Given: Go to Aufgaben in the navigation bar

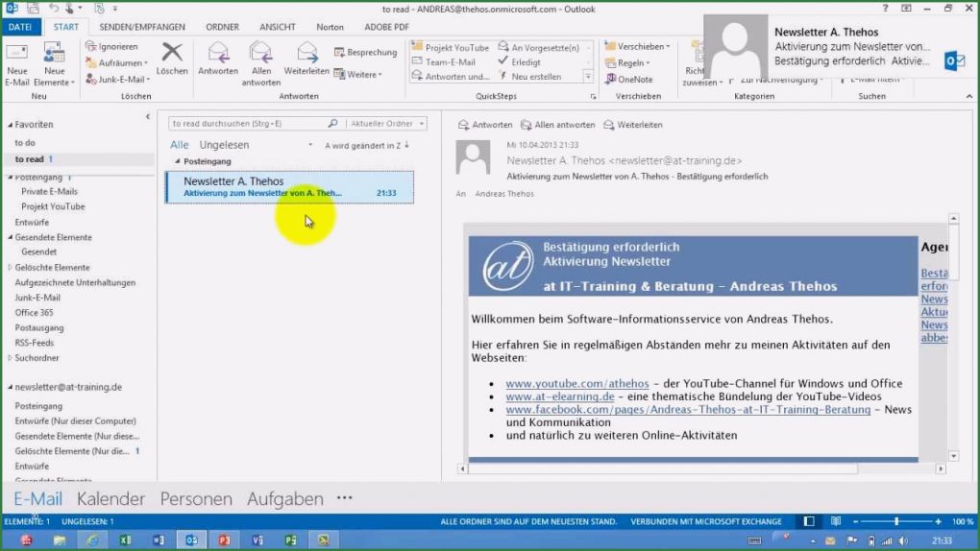Looking at the screenshot, I should [x=285, y=498].
